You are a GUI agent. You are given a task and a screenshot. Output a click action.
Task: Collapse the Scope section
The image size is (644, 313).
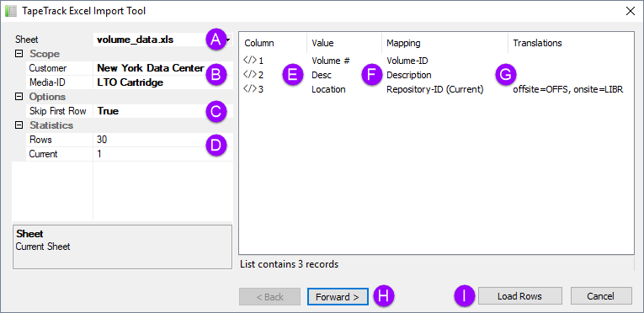click(18, 53)
